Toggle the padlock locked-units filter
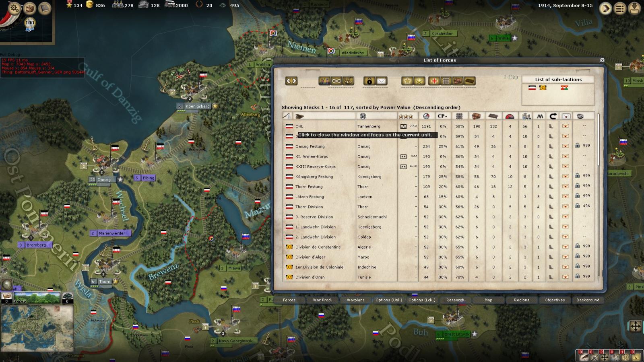 (369, 81)
